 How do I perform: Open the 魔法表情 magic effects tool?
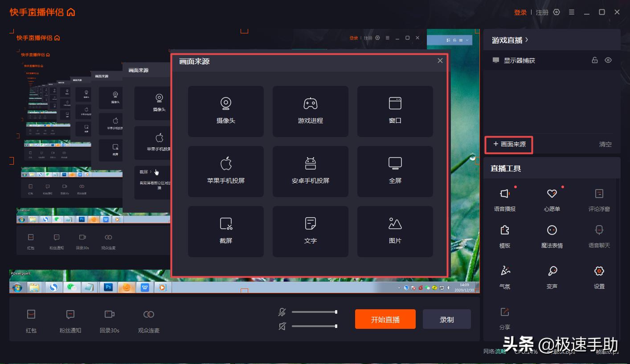(x=552, y=236)
